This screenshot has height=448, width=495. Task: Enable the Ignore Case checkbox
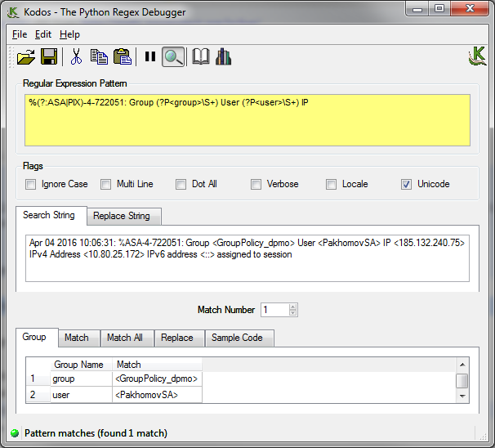(x=31, y=184)
